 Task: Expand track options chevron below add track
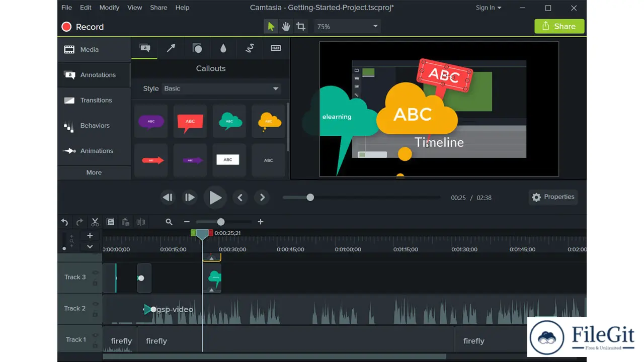coord(90,246)
